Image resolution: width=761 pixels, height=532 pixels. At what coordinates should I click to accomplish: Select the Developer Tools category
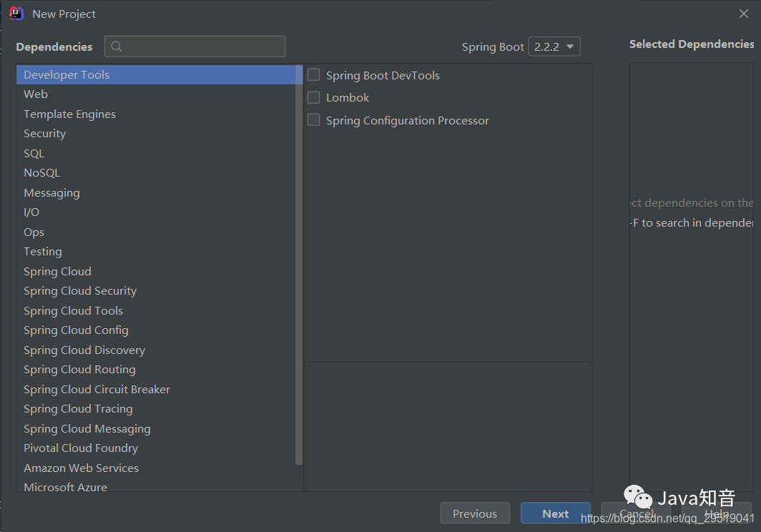156,75
